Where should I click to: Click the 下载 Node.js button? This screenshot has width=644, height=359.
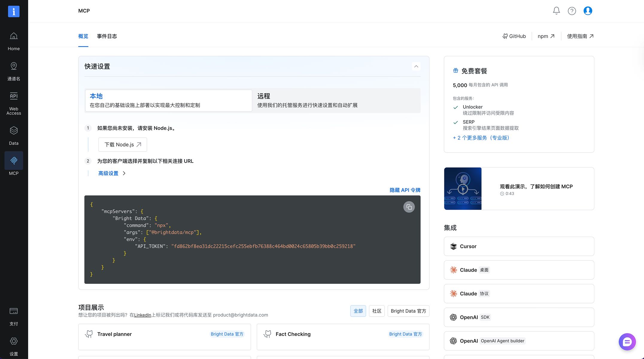[123, 144]
